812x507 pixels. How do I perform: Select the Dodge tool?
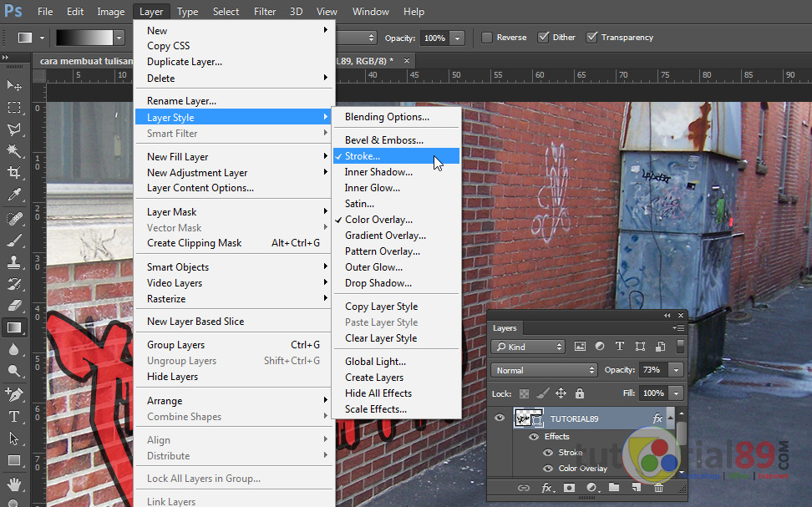point(14,372)
